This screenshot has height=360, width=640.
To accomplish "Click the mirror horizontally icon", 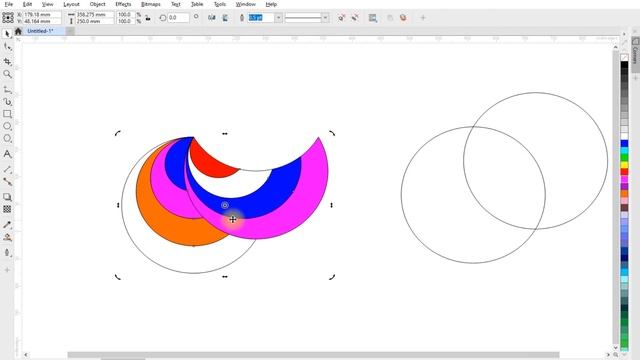I will coord(211,18).
